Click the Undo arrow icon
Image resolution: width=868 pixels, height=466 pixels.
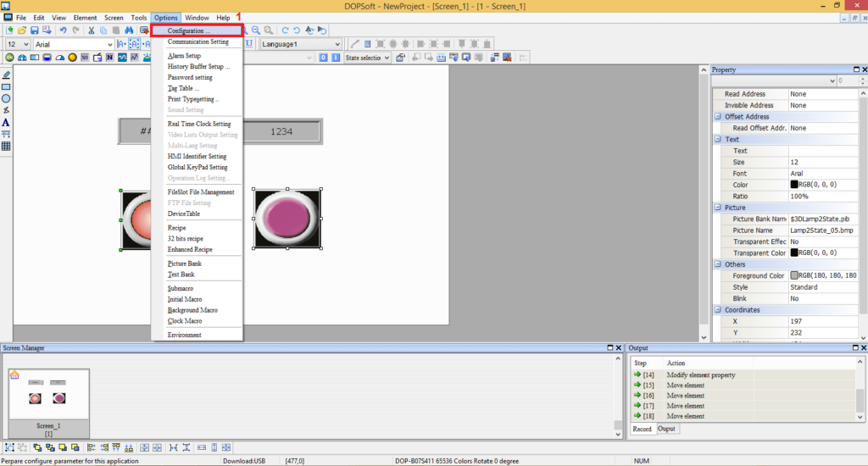coord(63,31)
